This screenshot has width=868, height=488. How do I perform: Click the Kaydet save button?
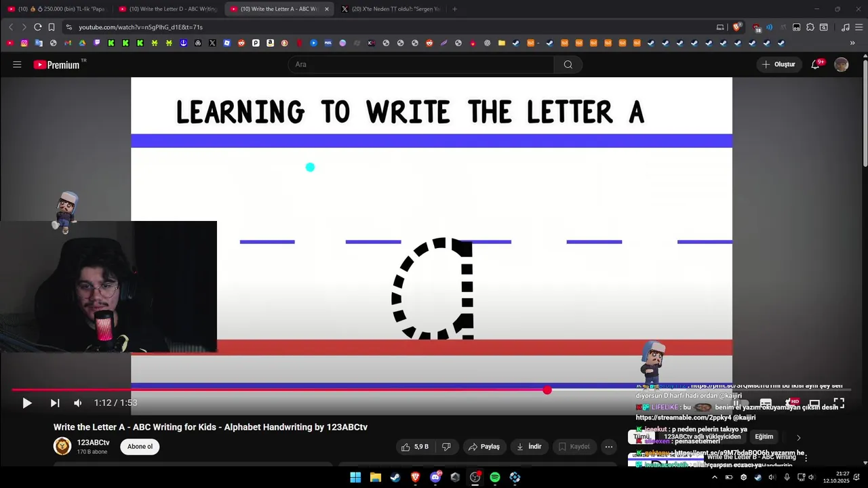tap(574, 447)
